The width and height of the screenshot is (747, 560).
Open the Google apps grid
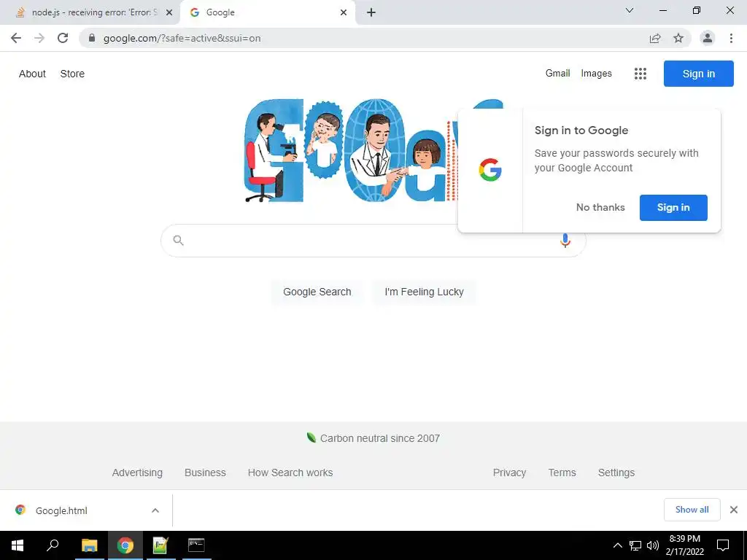(x=640, y=74)
